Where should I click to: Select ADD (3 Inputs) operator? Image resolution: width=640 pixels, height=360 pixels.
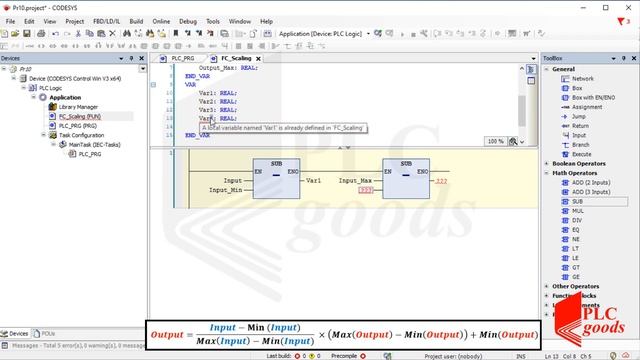(586, 192)
